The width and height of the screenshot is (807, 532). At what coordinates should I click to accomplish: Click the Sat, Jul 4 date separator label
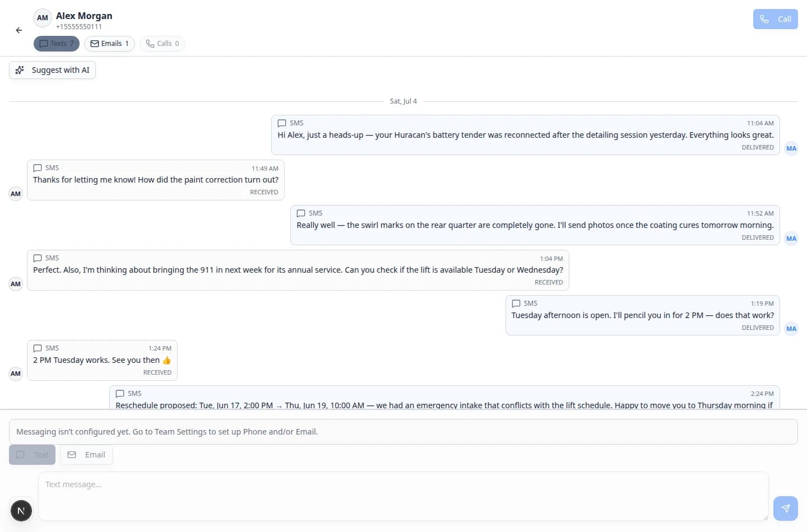pos(403,101)
